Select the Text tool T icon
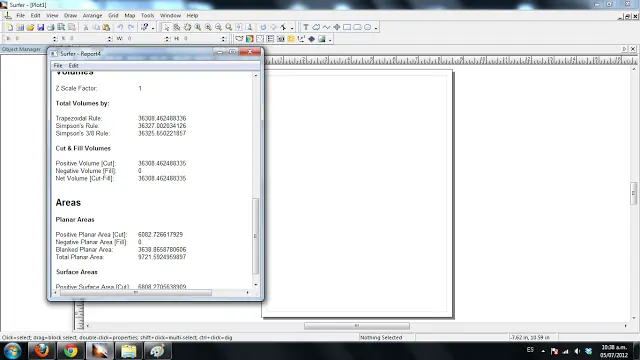This screenshot has width=640, height=360. click(306, 27)
